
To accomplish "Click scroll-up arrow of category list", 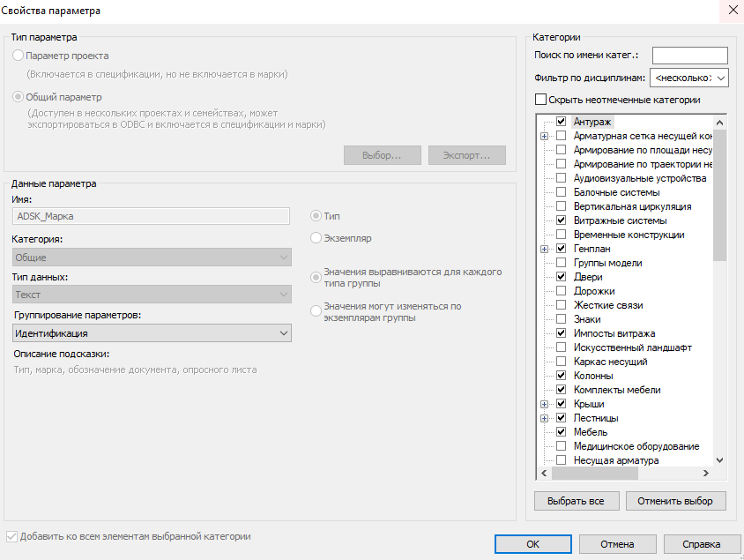I will pyautogui.click(x=719, y=123).
